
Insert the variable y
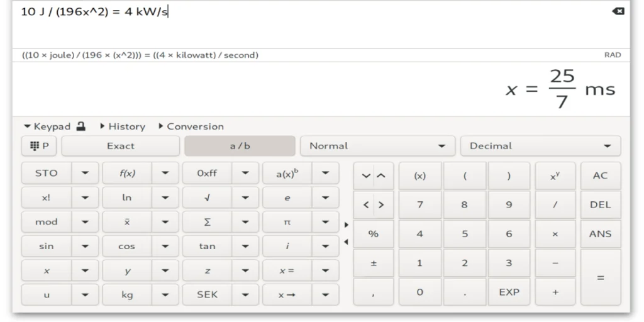tap(127, 270)
